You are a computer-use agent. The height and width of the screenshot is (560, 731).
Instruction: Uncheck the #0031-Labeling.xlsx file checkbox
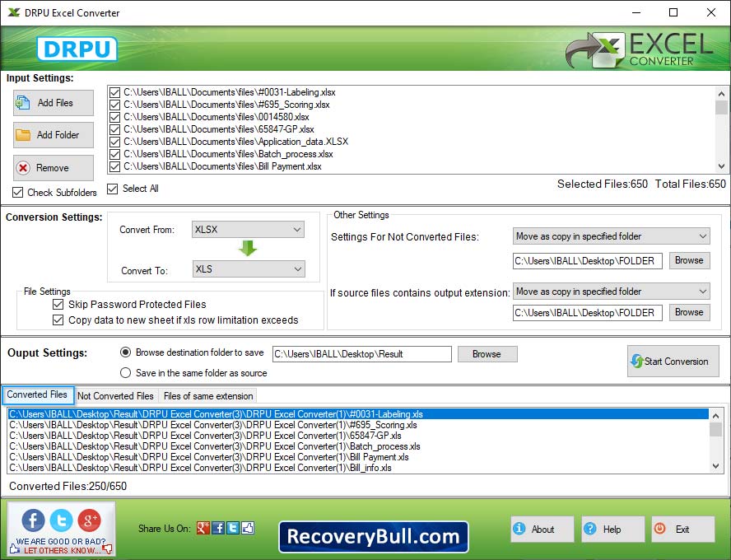[x=114, y=92]
